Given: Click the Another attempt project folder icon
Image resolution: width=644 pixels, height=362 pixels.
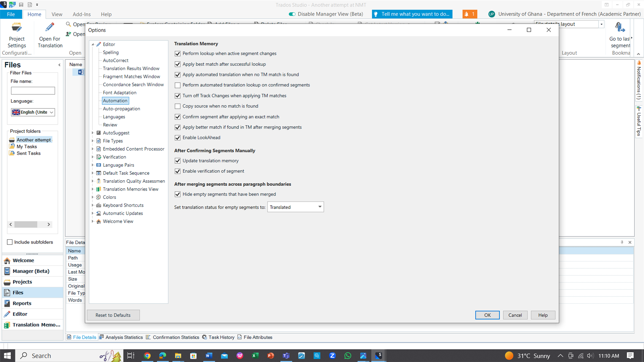Looking at the screenshot, I should pos(12,140).
